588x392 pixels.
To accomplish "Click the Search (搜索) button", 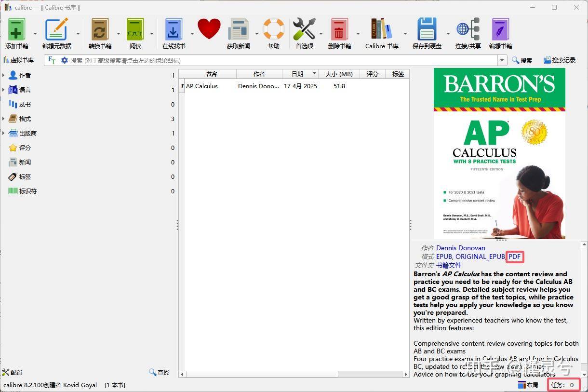I will point(522,60).
